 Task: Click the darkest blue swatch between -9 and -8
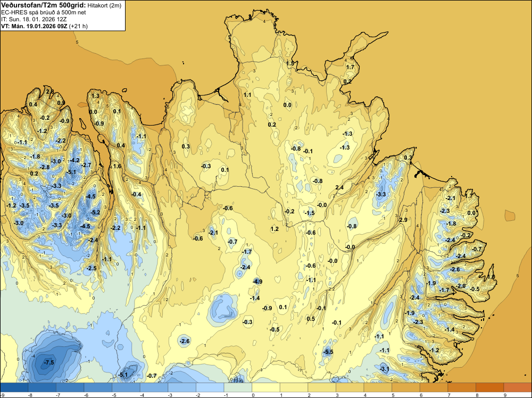(14, 387)
